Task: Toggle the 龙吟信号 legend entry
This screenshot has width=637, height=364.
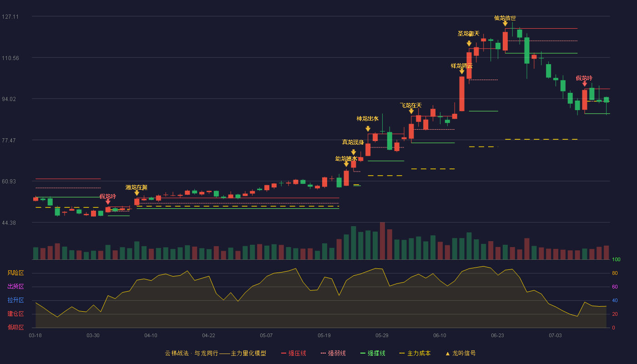Action: [x=460, y=353]
